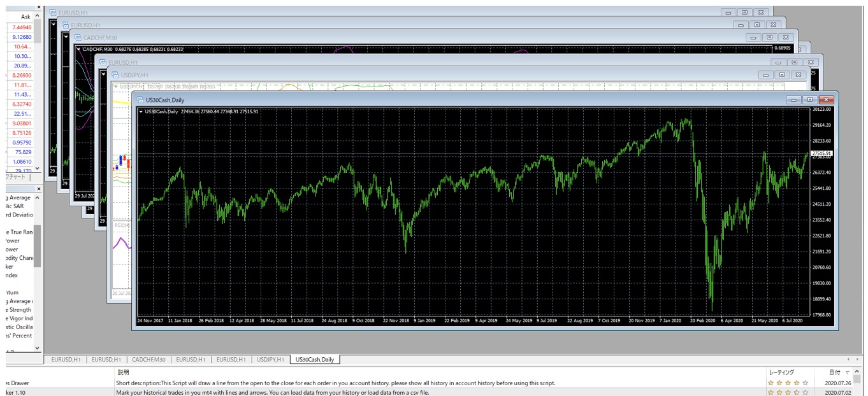
Task: Switch to the leftmost EURUSD,H1 chart tab
Action: click(66, 360)
